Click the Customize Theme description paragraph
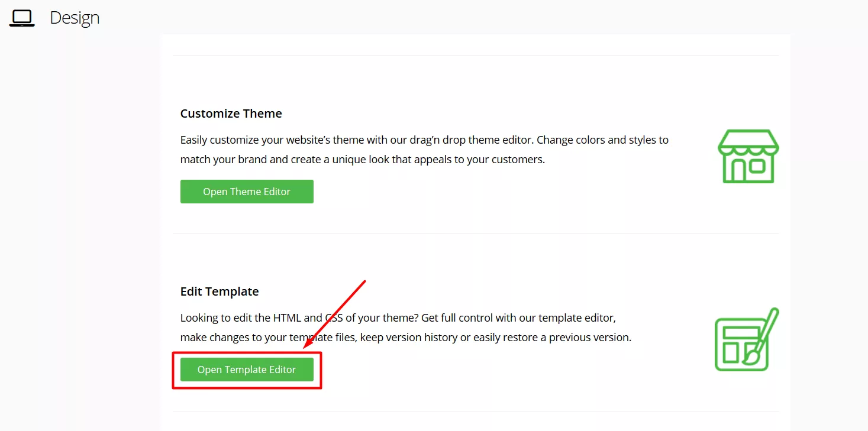Screen dimensions: 868x431 pos(424,150)
